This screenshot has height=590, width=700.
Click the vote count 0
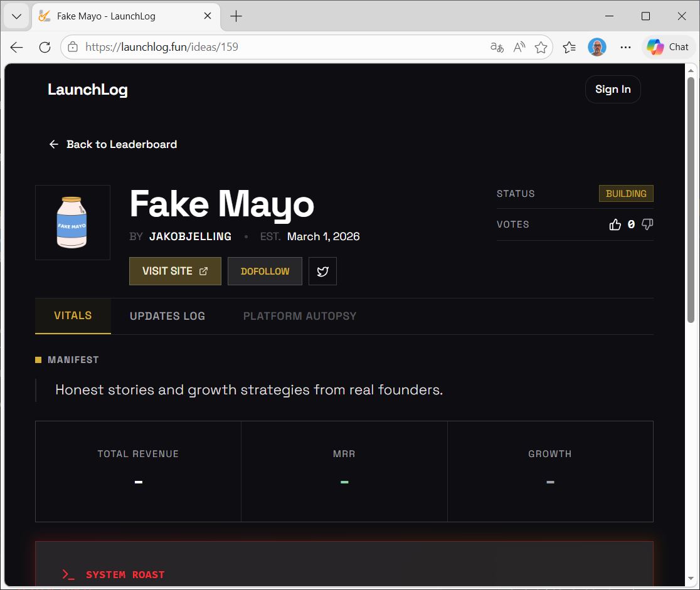coord(631,224)
